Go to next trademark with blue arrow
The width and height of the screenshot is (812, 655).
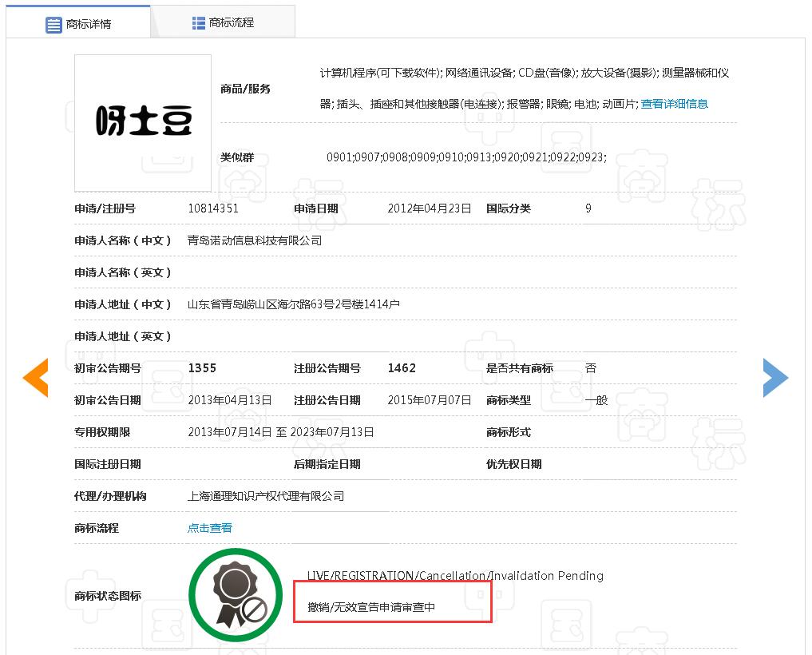pyautogui.click(x=775, y=378)
